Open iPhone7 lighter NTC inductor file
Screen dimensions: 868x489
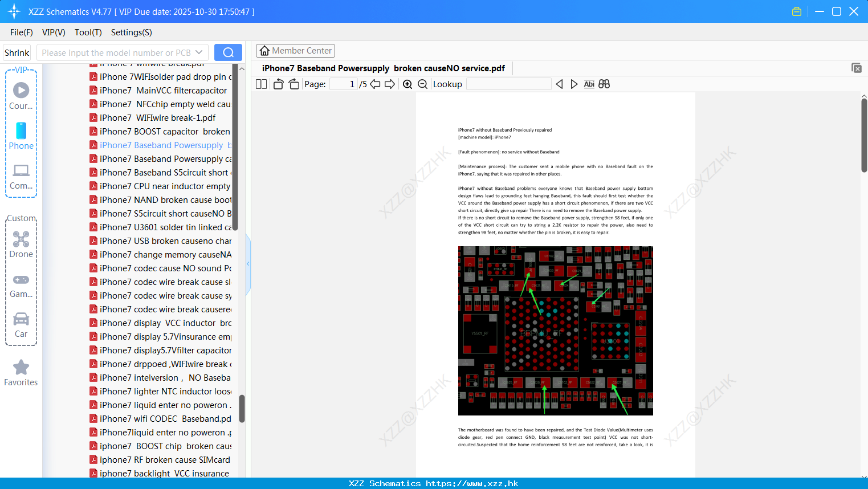tap(160, 392)
